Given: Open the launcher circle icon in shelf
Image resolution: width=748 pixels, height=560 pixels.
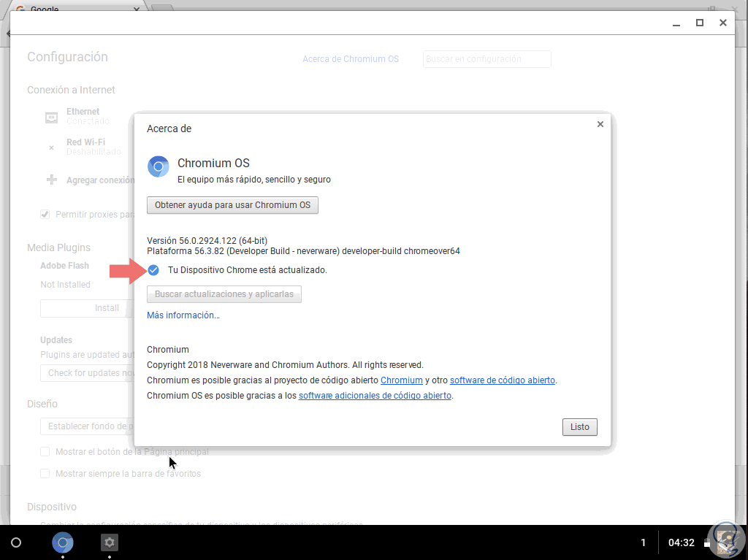Looking at the screenshot, I should tap(16, 542).
